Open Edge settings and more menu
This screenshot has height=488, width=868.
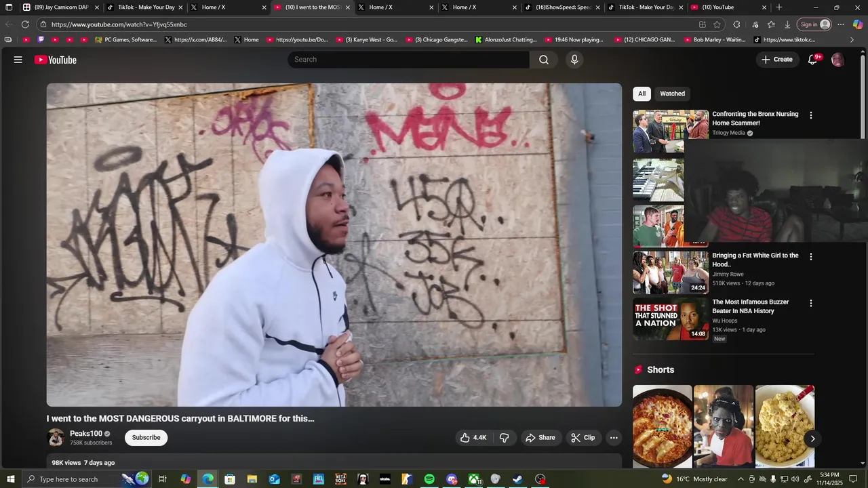pyautogui.click(x=841, y=24)
